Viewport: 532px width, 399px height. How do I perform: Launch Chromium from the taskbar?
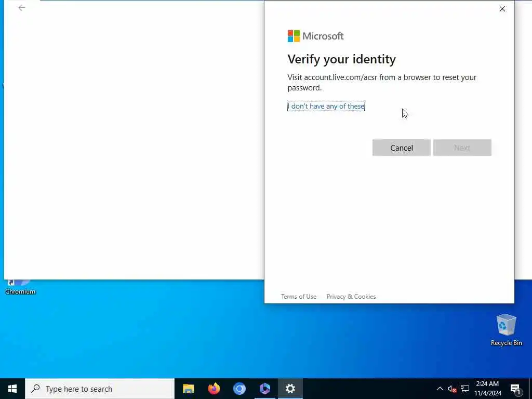(x=239, y=389)
